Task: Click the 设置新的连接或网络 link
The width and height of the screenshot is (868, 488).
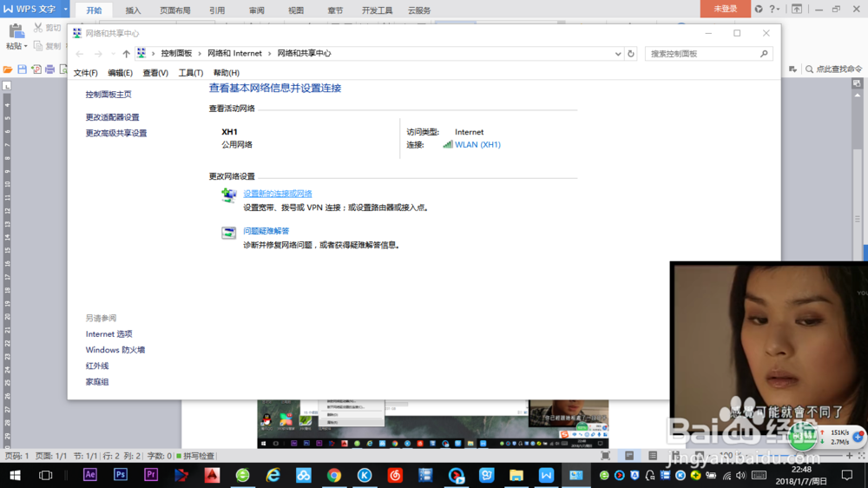Action: click(x=278, y=194)
